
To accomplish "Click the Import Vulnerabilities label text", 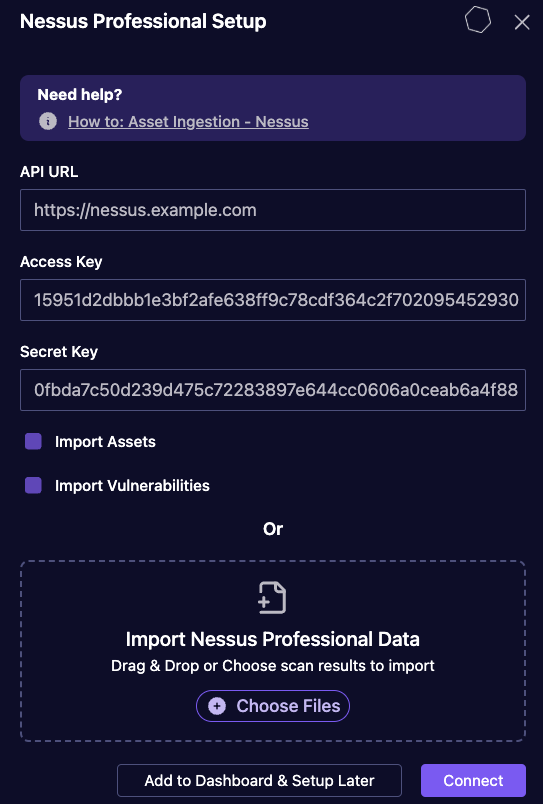I will tap(132, 486).
